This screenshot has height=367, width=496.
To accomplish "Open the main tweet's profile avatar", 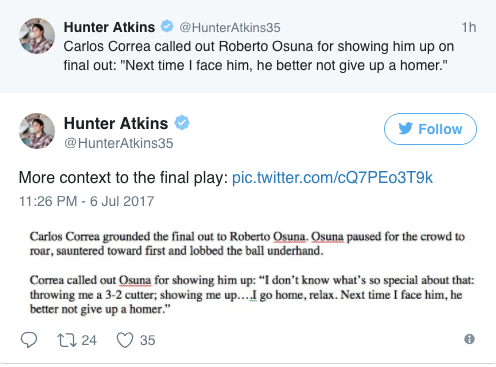I will [37, 131].
